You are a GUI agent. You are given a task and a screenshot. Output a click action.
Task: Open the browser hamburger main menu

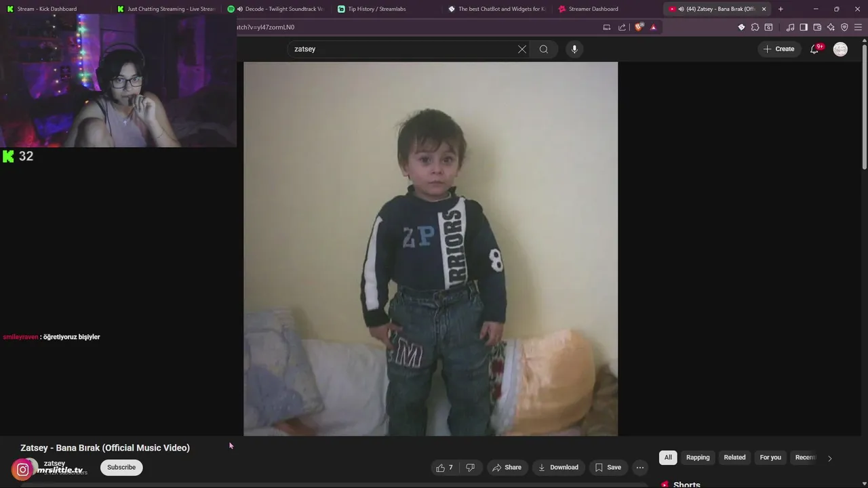858,27
